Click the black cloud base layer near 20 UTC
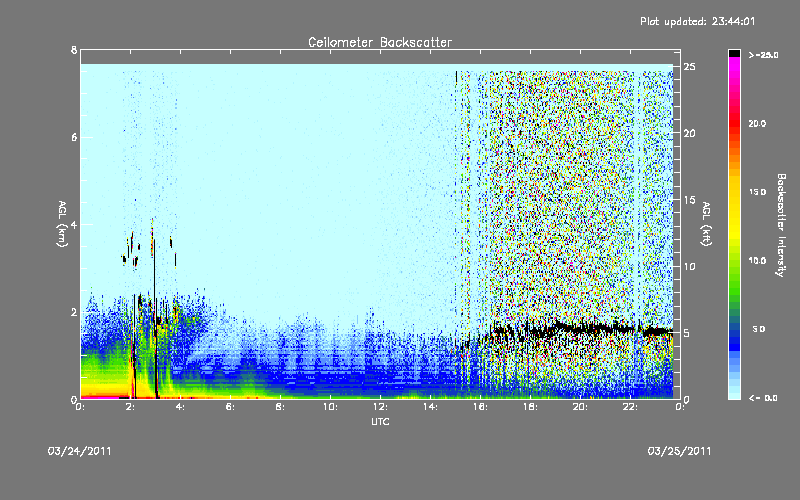This screenshot has height=500, width=800. (x=580, y=328)
